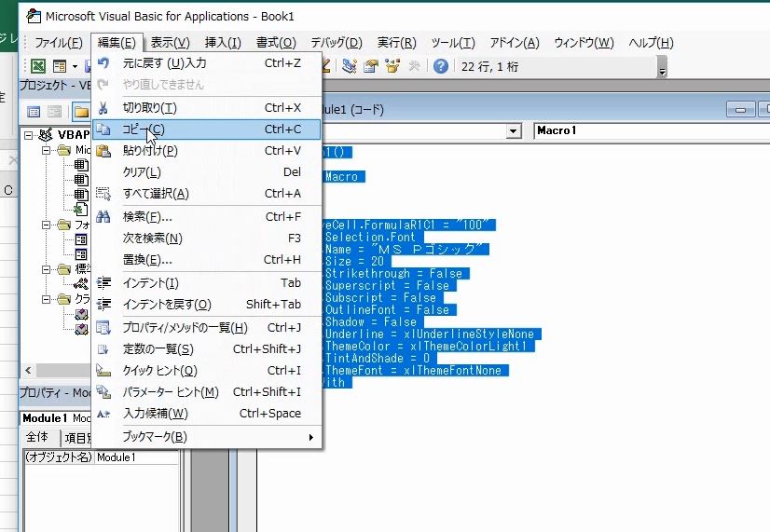Open the Macro1 procedure combo box
The image size is (770, 532).
point(652,131)
